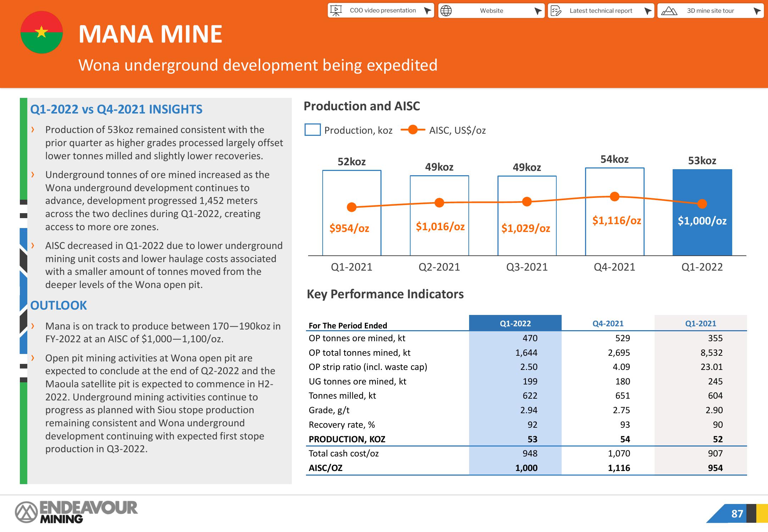Click the PRODUCTION, KOZ row label
This screenshot has height=532, width=768.
click(x=347, y=439)
